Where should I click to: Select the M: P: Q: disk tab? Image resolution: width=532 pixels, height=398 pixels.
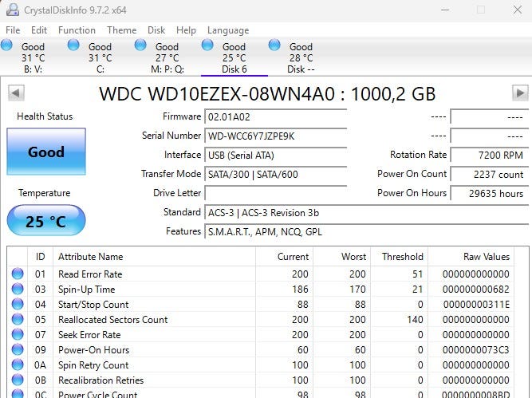click(167, 57)
